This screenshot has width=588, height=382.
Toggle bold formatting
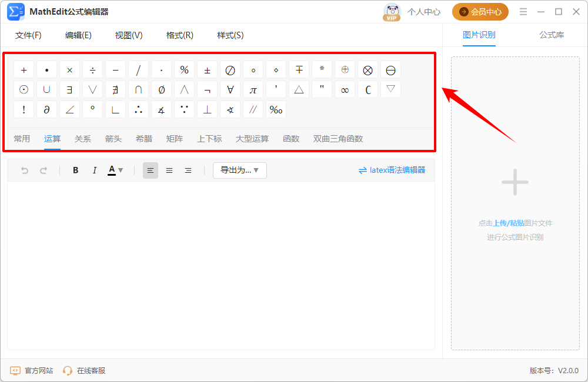(x=75, y=170)
